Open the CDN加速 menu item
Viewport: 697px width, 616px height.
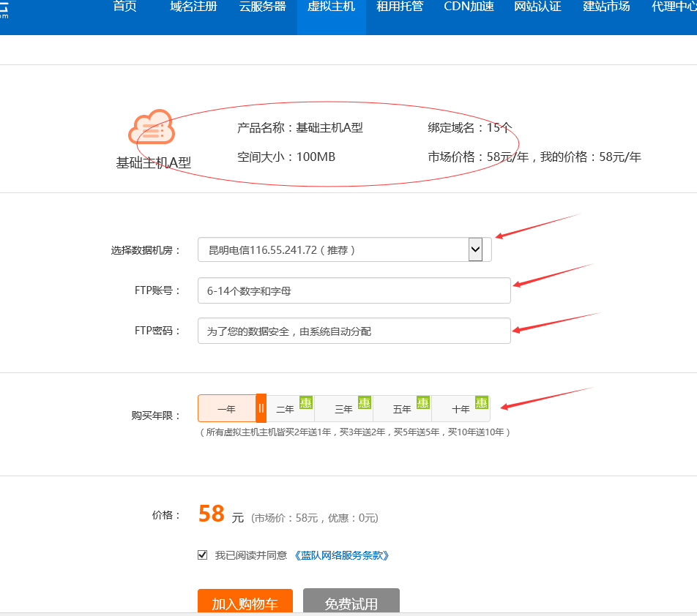(468, 7)
